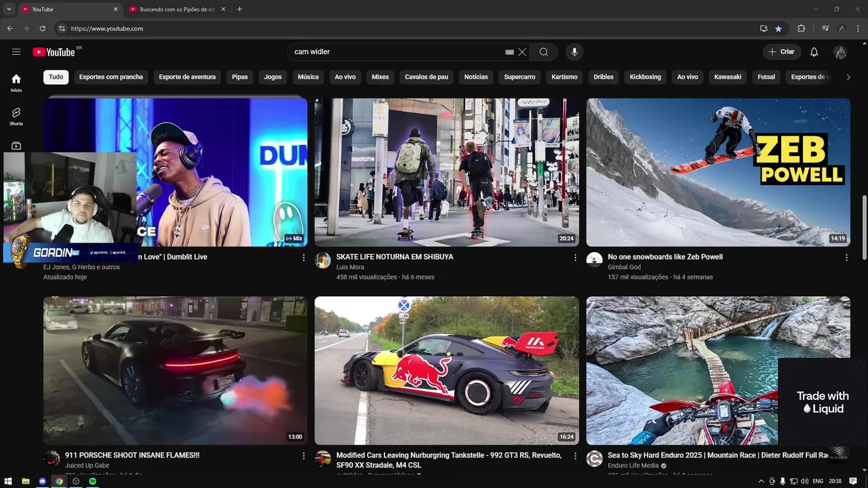Viewport: 868px width, 488px height.
Task: Open a new browser tab
Action: (239, 9)
